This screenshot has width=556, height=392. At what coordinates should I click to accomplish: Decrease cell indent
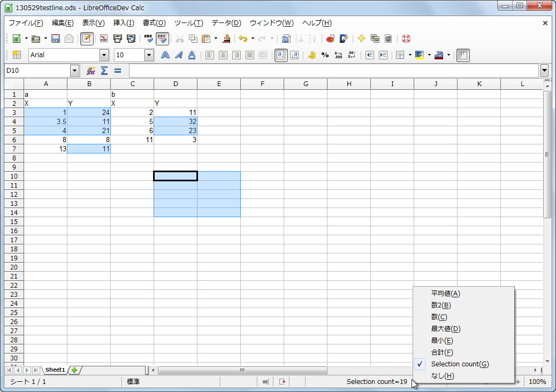point(369,55)
